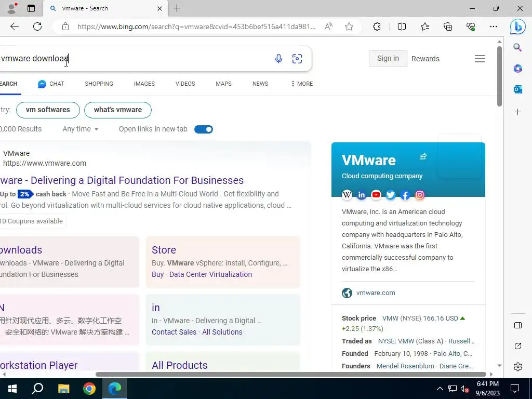Viewport: 532px width, 399px height.
Task: Open sidebar settings gear icon
Action: click(518, 367)
